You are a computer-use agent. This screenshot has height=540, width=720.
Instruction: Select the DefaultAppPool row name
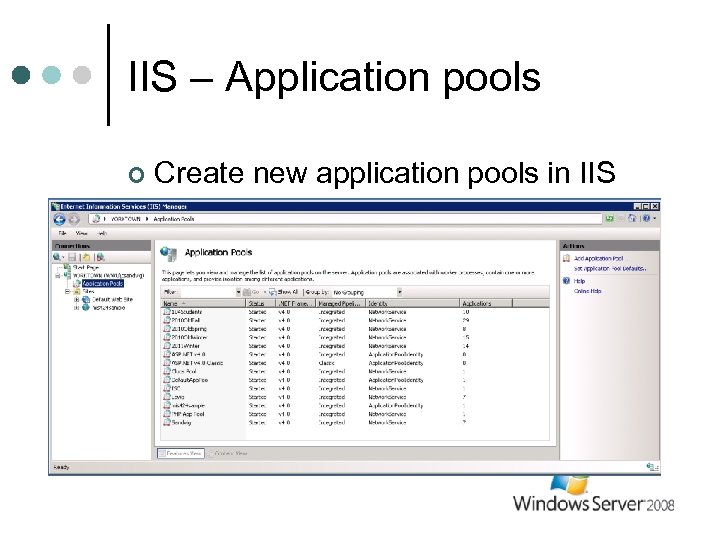[190, 380]
